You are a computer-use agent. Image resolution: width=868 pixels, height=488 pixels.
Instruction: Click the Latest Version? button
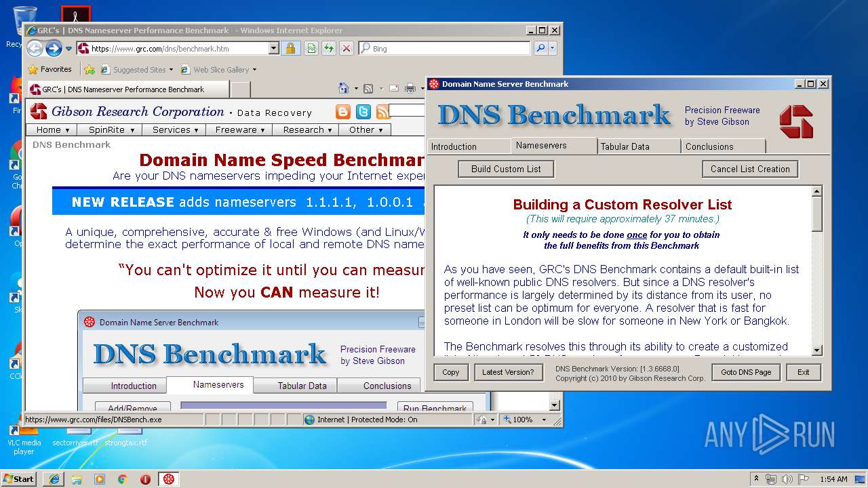(x=508, y=372)
